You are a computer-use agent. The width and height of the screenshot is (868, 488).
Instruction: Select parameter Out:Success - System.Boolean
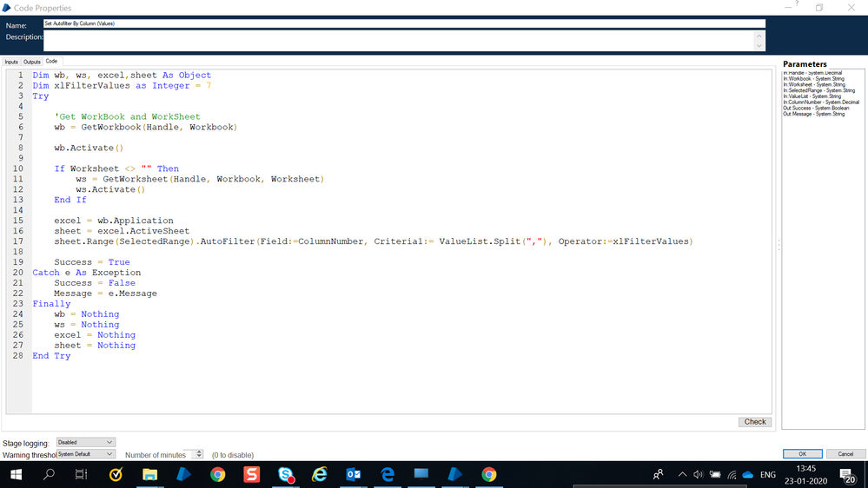pyautogui.click(x=816, y=108)
